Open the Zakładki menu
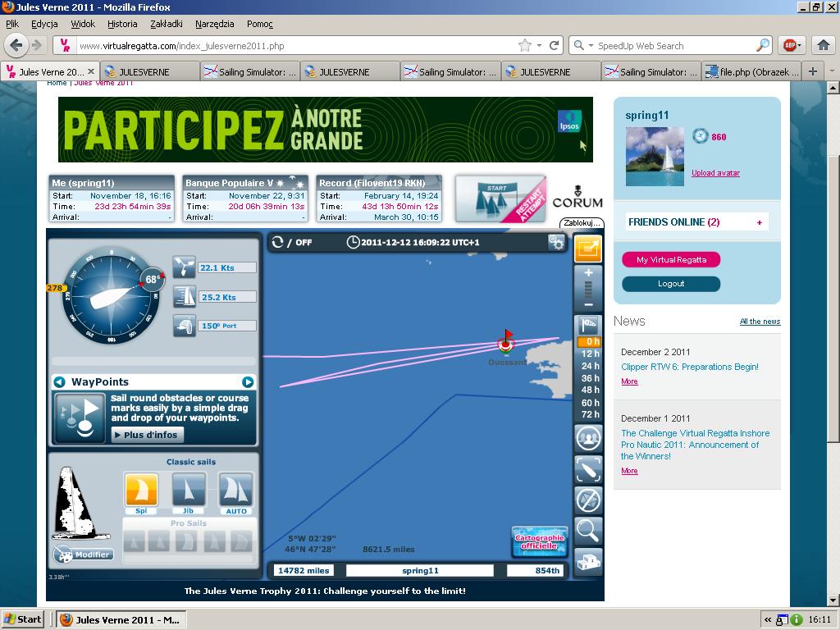This screenshot has height=630, width=840. pyautogui.click(x=167, y=24)
